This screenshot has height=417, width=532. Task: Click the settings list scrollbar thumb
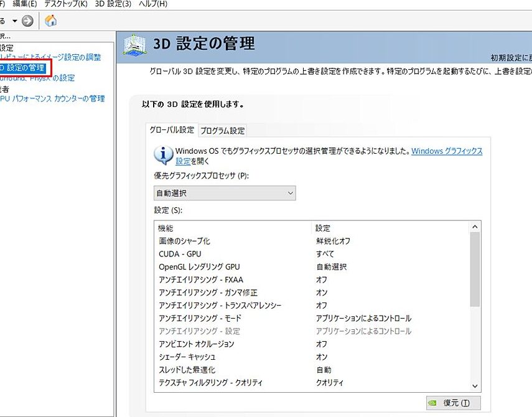(x=475, y=269)
